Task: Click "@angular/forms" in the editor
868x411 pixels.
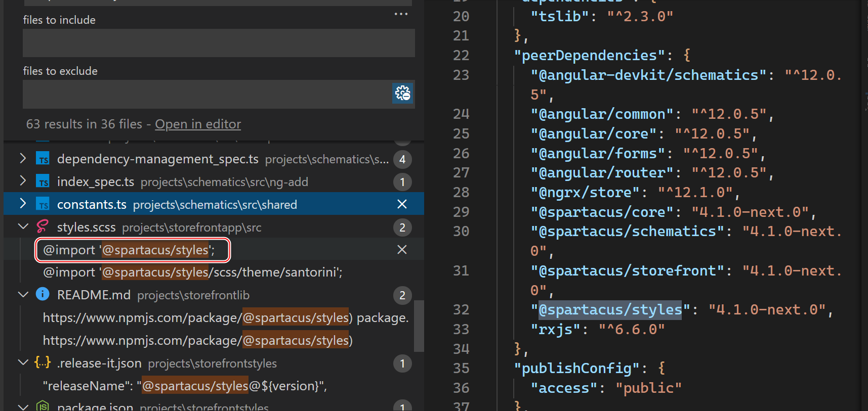Action: [x=598, y=154]
